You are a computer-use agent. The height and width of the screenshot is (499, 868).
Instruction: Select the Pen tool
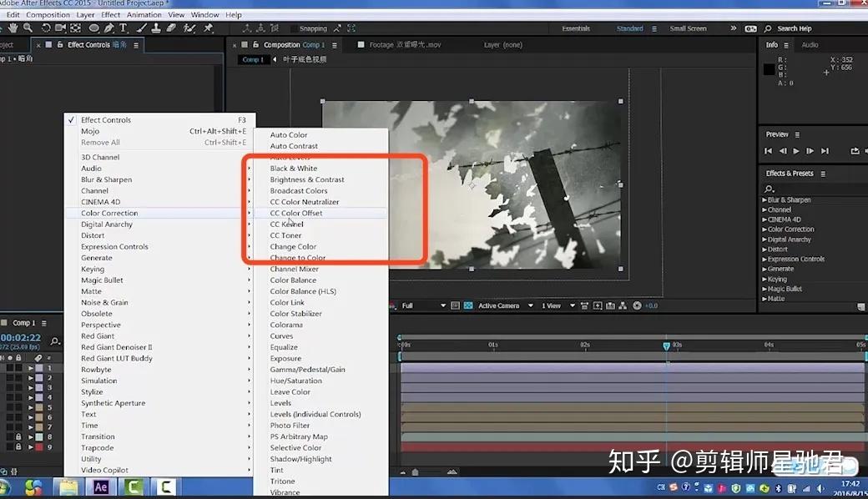[109, 28]
